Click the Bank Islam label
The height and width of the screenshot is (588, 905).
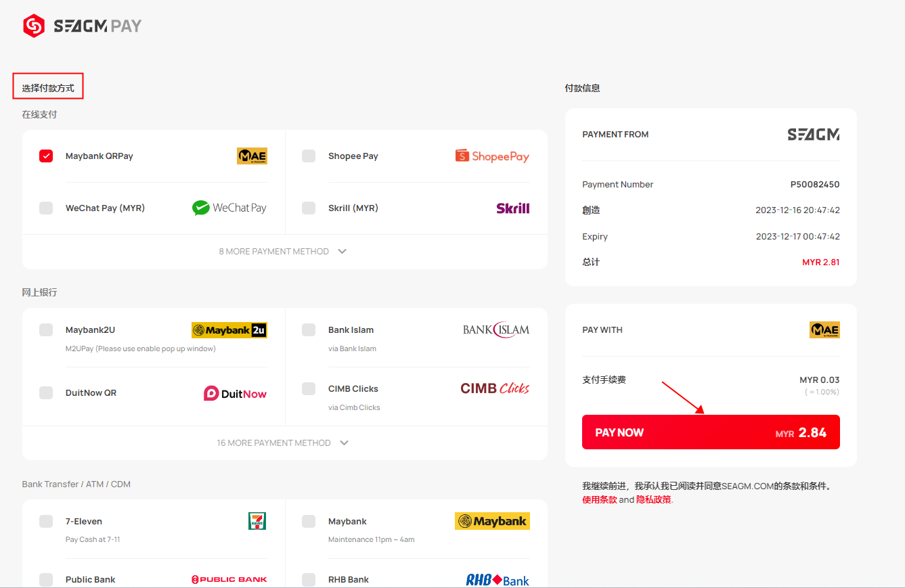351,330
